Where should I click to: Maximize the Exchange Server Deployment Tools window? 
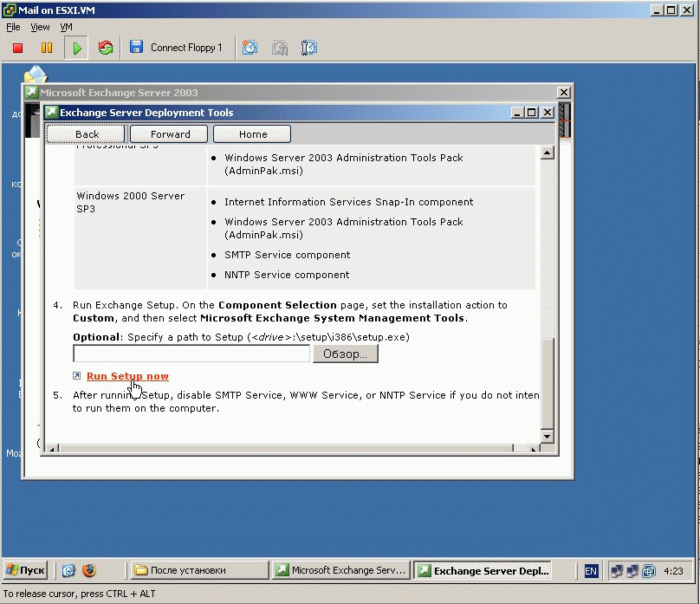tap(531, 113)
